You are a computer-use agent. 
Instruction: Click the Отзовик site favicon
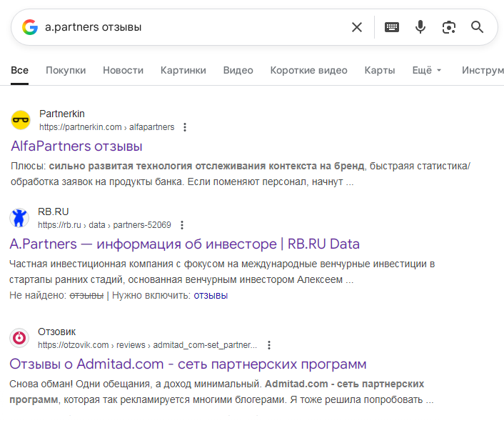(x=20, y=337)
